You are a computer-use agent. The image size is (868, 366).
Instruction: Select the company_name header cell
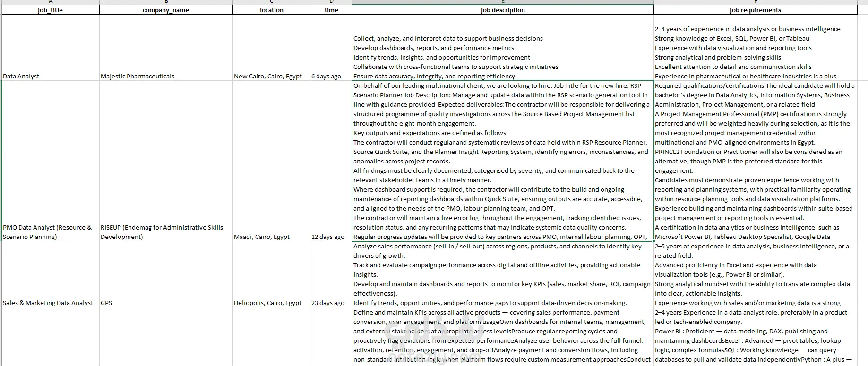click(166, 10)
